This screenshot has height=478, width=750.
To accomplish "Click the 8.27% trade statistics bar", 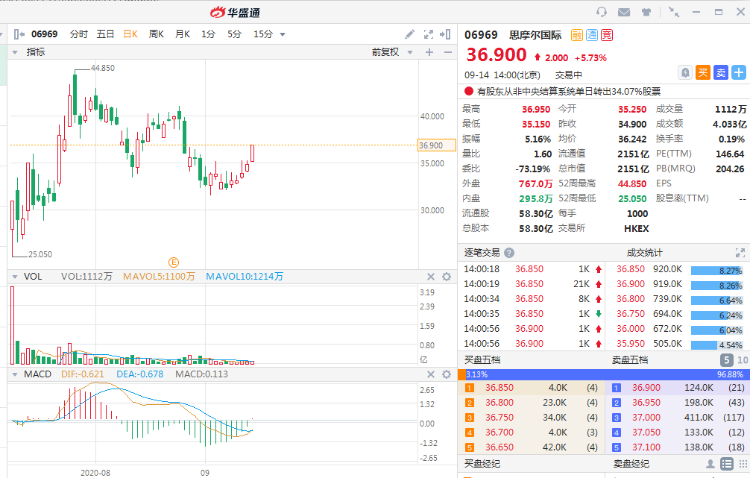I will (717, 271).
